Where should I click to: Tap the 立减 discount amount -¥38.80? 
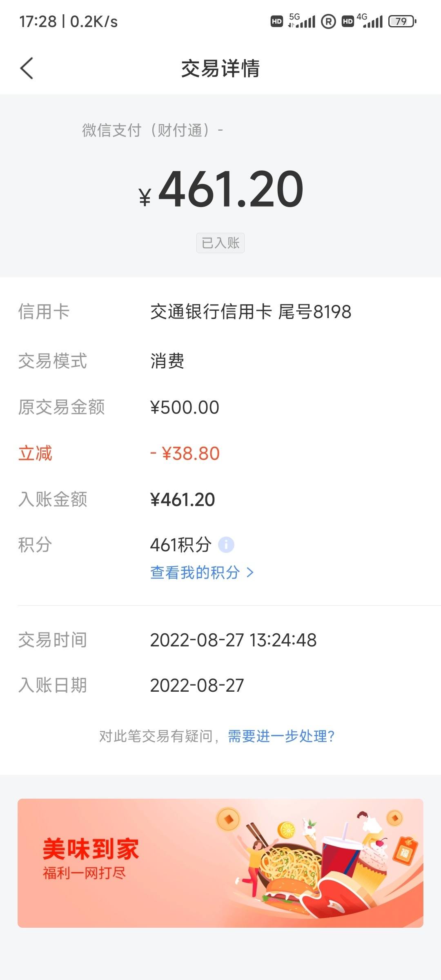185,453
